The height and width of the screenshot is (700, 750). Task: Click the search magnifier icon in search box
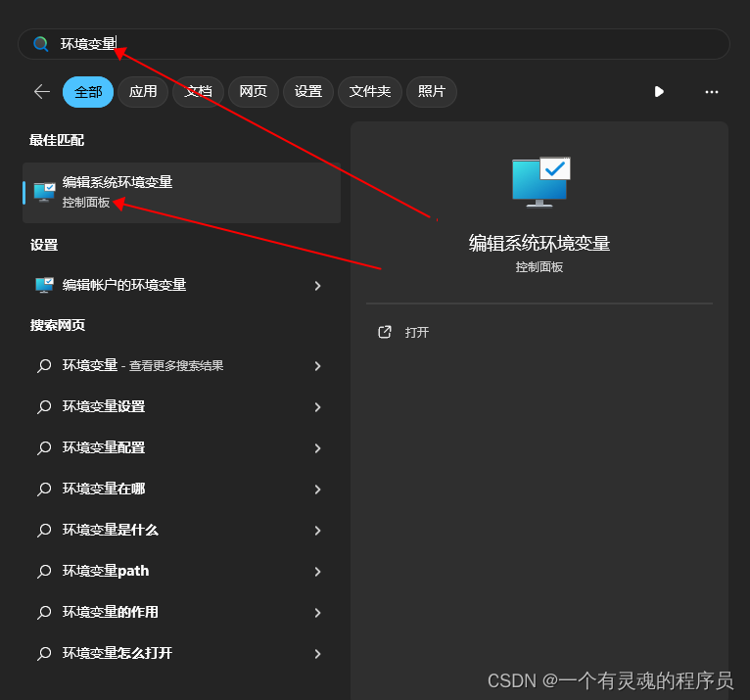click(41, 44)
